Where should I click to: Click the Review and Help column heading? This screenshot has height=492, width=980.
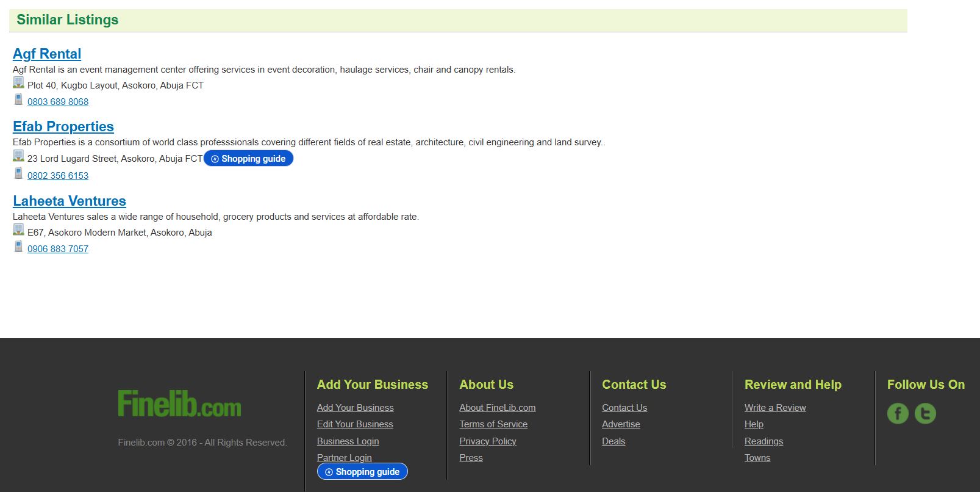coord(793,385)
